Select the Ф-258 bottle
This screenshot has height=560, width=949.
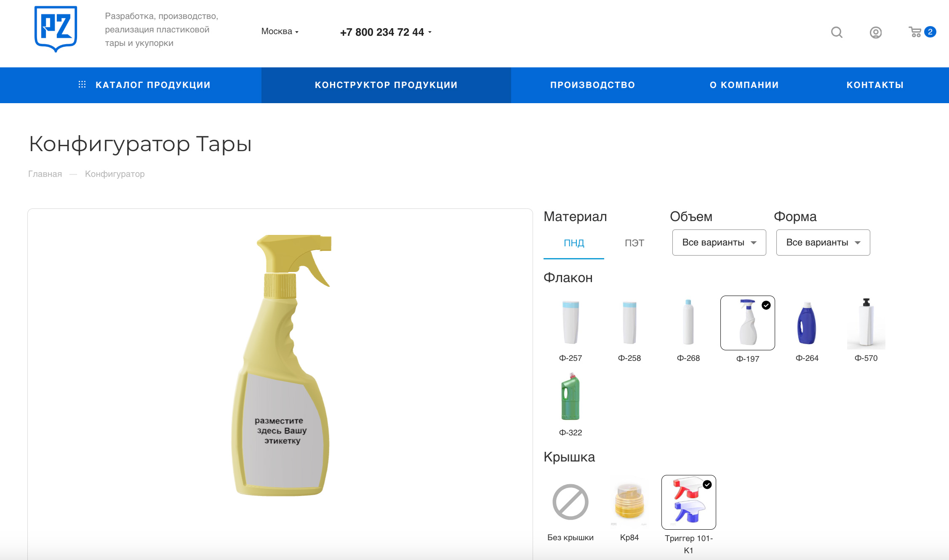pyautogui.click(x=629, y=323)
